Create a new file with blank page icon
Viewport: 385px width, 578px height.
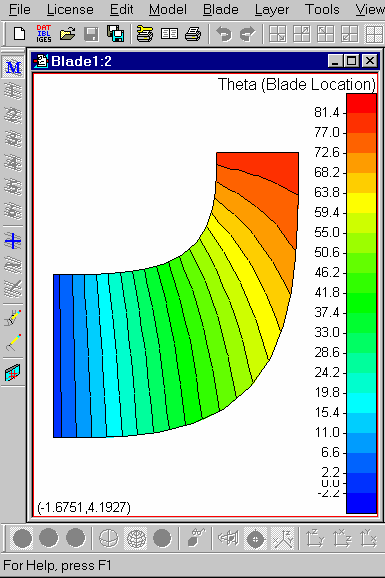pyautogui.click(x=20, y=34)
